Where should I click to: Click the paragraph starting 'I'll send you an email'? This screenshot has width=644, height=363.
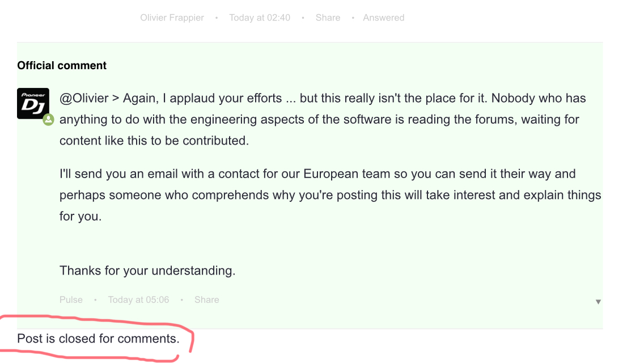330,195
